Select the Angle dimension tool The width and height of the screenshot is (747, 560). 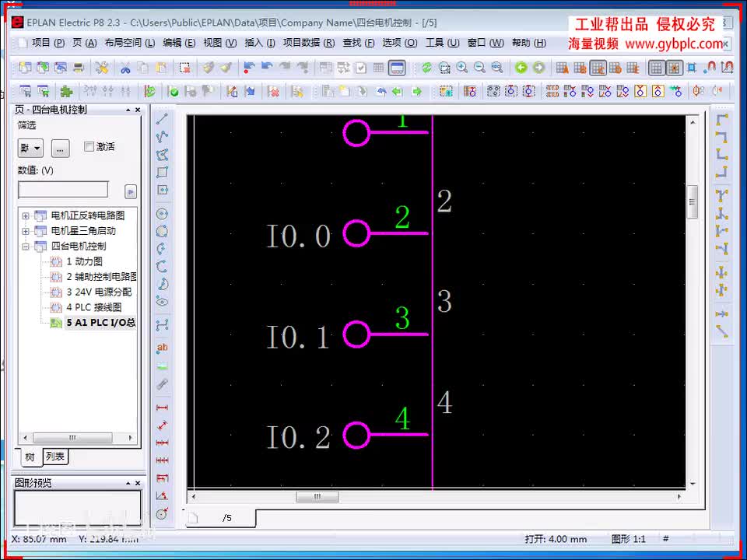pos(162,495)
